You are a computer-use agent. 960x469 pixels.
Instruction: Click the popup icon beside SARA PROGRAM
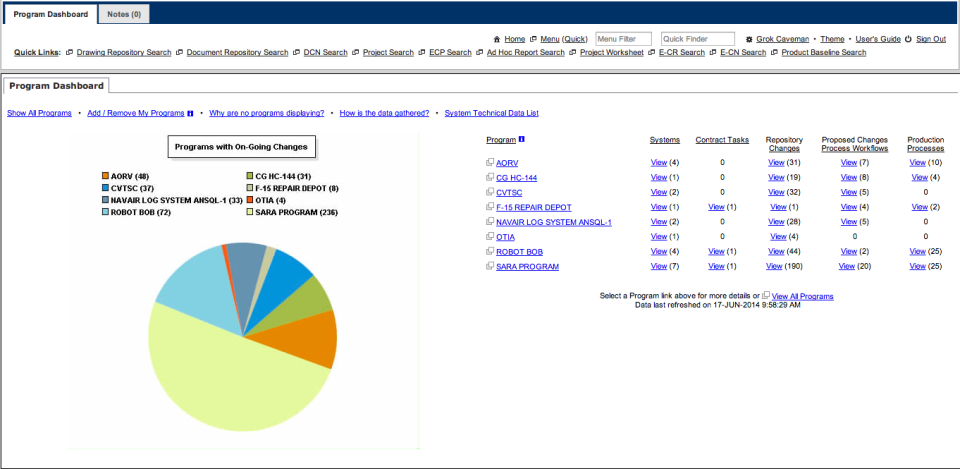pos(490,266)
